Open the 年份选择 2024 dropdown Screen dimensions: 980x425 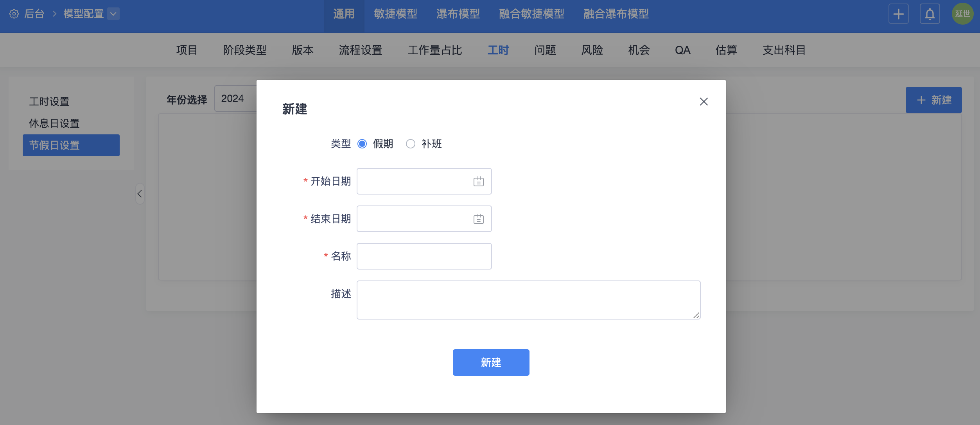point(235,99)
